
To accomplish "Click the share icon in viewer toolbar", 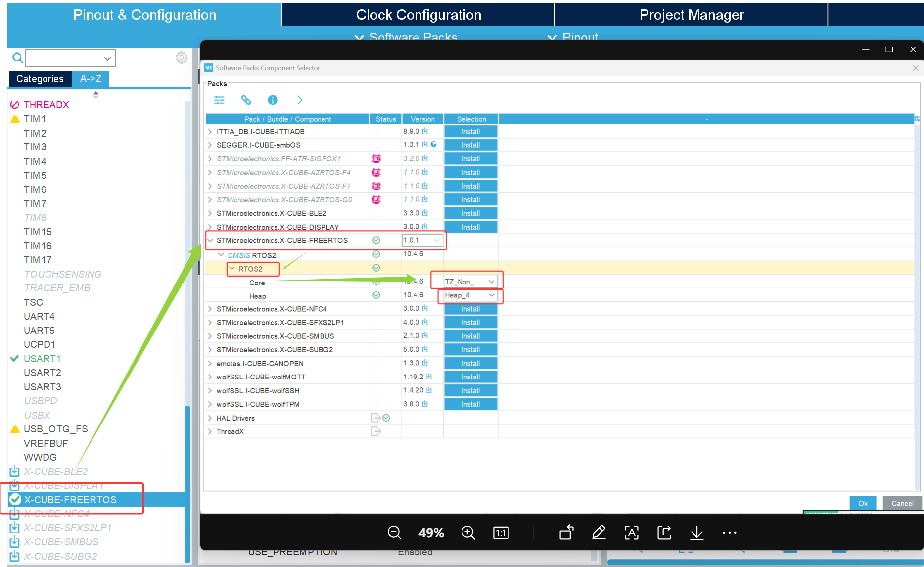I will point(664,533).
